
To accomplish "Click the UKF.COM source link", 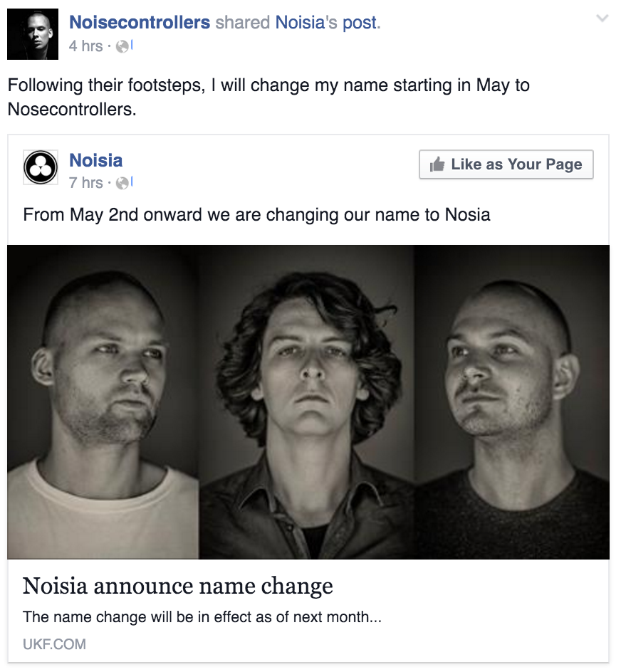I will [x=54, y=644].
